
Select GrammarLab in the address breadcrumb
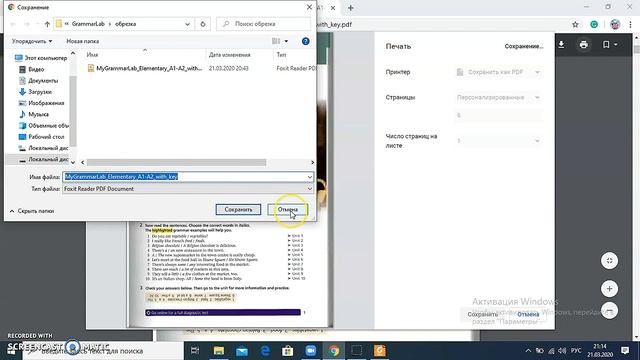88,24
